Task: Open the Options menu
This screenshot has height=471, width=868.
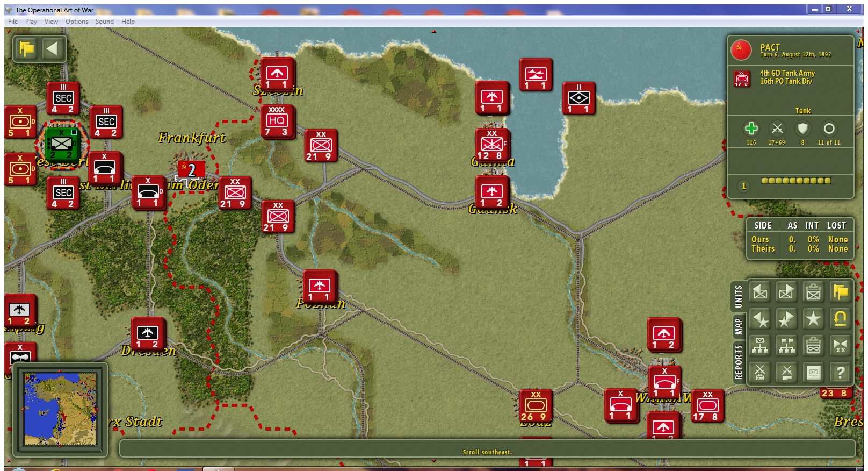Action: [x=77, y=22]
